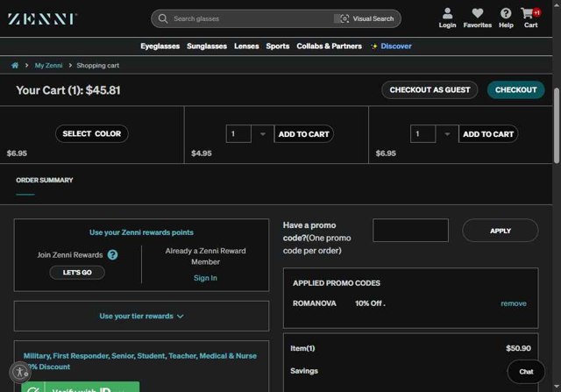Click the Item(1) $50.90 amount
The height and width of the screenshot is (392, 561).
click(518, 348)
